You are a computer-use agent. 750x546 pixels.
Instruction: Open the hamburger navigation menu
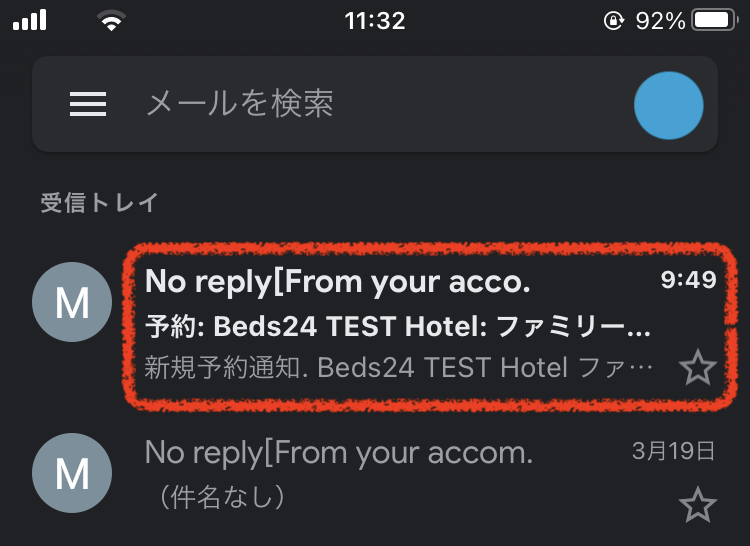click(88, 104)
